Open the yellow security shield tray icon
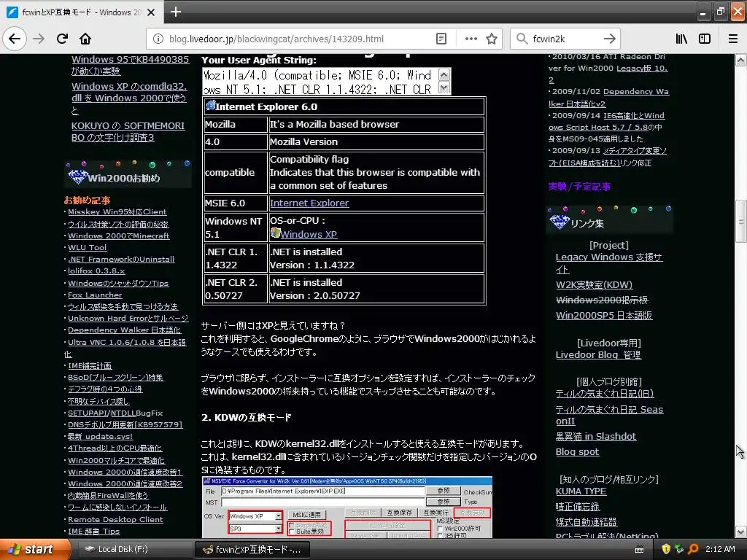The width and height of the screenshot is (747, 560). 666,549
